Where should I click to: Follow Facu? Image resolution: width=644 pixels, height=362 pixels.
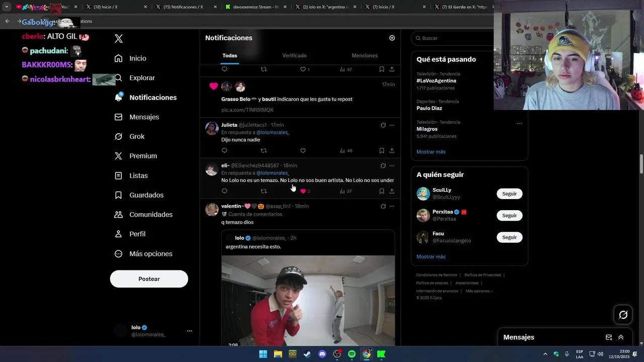pyautogui.click(x=509, y=237)
